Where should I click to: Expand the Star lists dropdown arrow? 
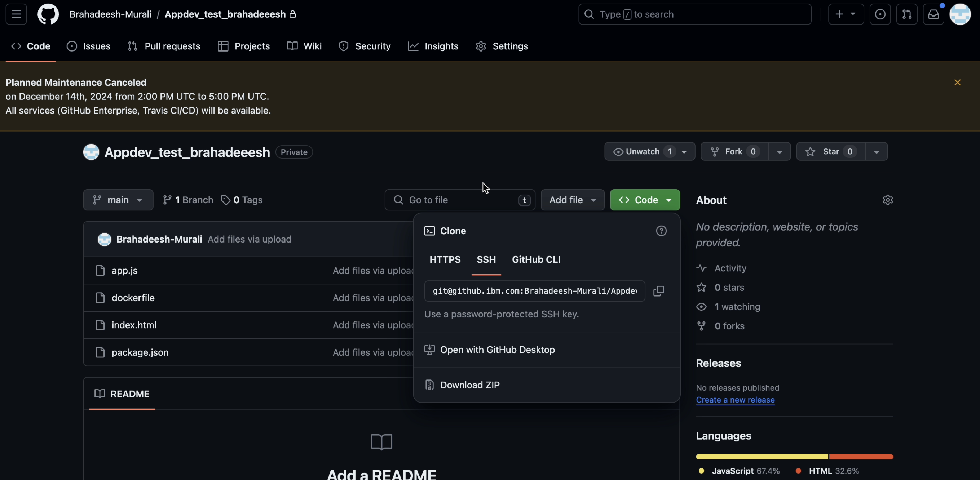point(877,152)
